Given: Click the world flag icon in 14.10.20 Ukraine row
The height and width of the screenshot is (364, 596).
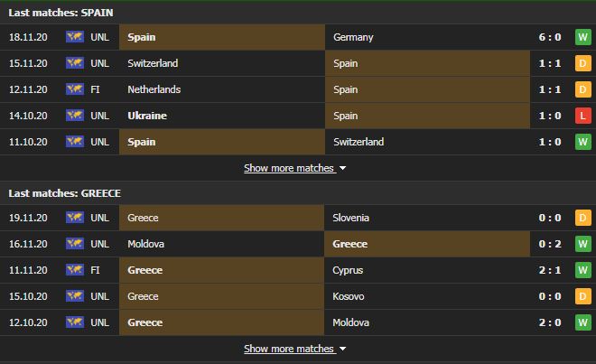Looking at the screenshot, I should [74, 116].
